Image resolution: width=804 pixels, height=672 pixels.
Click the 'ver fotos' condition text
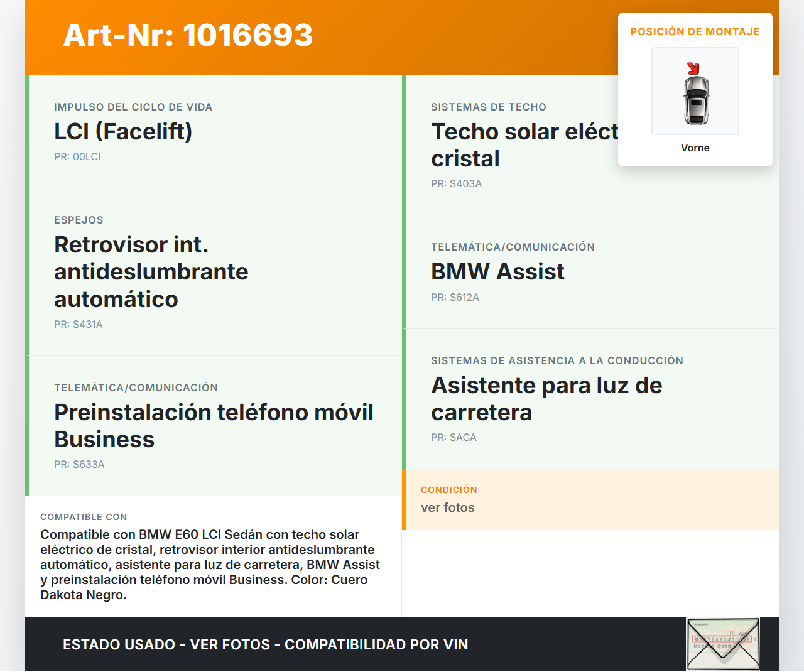click(x=447, y=507)
